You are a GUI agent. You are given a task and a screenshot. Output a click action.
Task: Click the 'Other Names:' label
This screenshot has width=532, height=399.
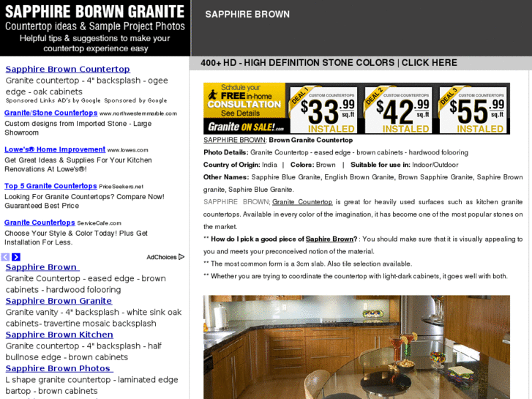point(226,177)
